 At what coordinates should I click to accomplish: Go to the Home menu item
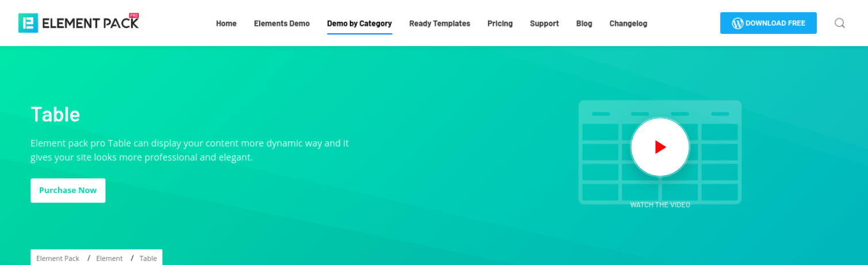coord(226,24)
